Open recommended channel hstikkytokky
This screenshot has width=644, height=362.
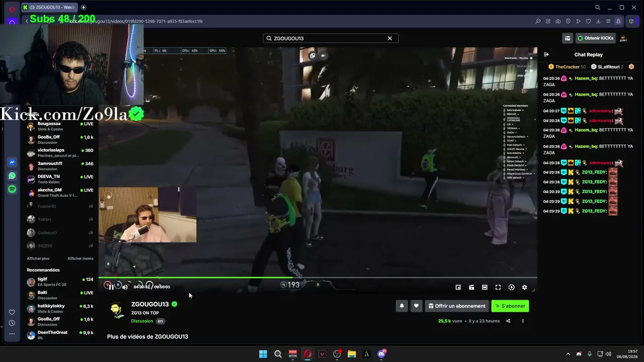pyautogui.click(x=60, y=308)
